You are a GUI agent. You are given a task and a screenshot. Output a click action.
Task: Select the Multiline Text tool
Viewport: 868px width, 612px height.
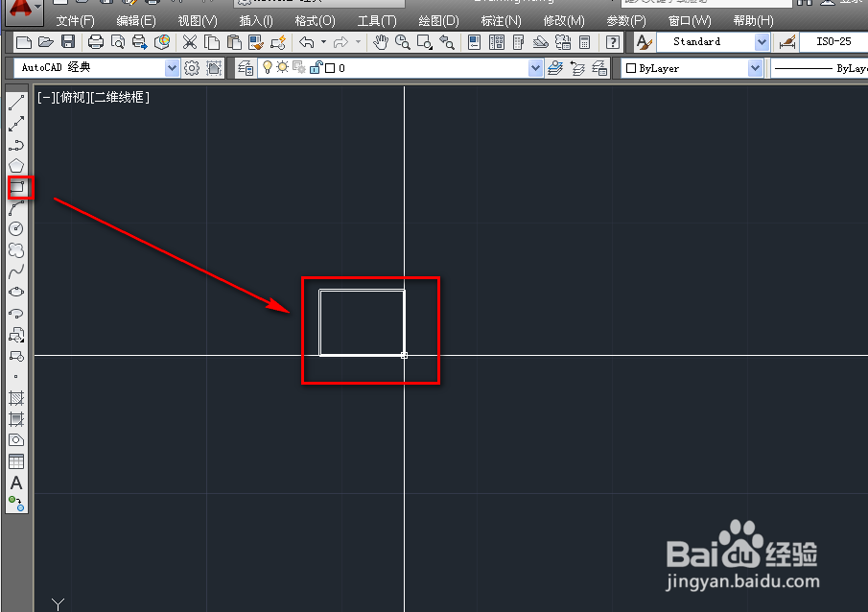pos(16,483)
